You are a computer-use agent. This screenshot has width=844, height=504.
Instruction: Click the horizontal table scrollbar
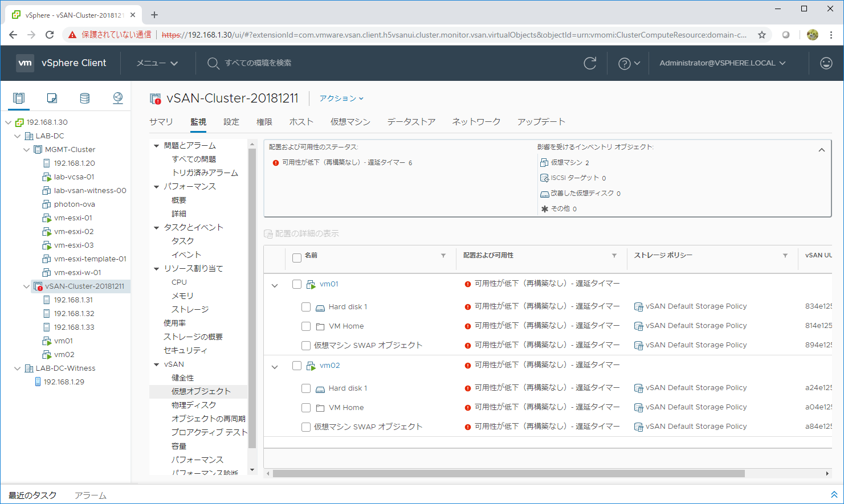pyautogui.click(x=508, y=473)
